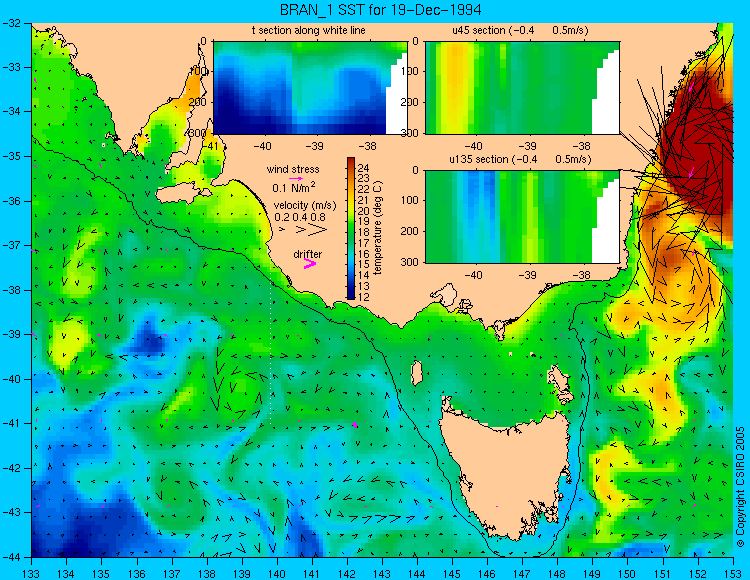The image size is (750, 580).
Task: Click the 140 longitude axis label
Action: 277,574
